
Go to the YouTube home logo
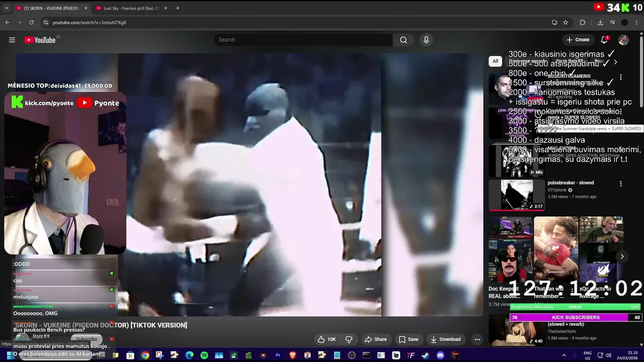[40, 40]
